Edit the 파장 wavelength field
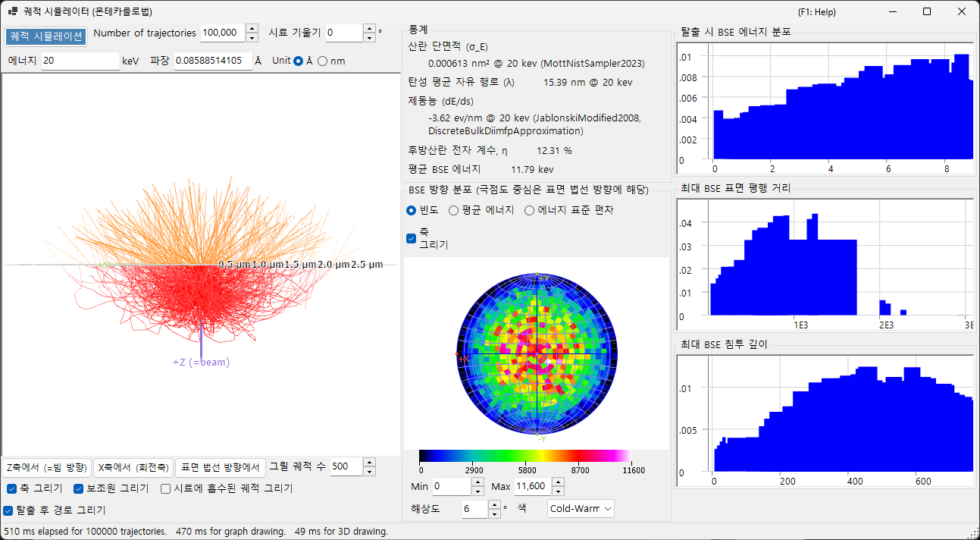Image resolution: width=980 pixels, height=540 pixels. 213,61
